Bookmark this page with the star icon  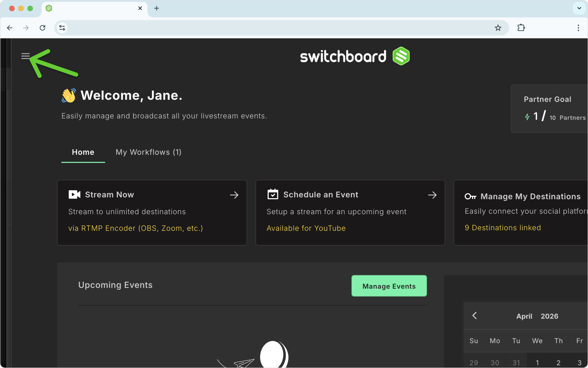tap(498, 28)
